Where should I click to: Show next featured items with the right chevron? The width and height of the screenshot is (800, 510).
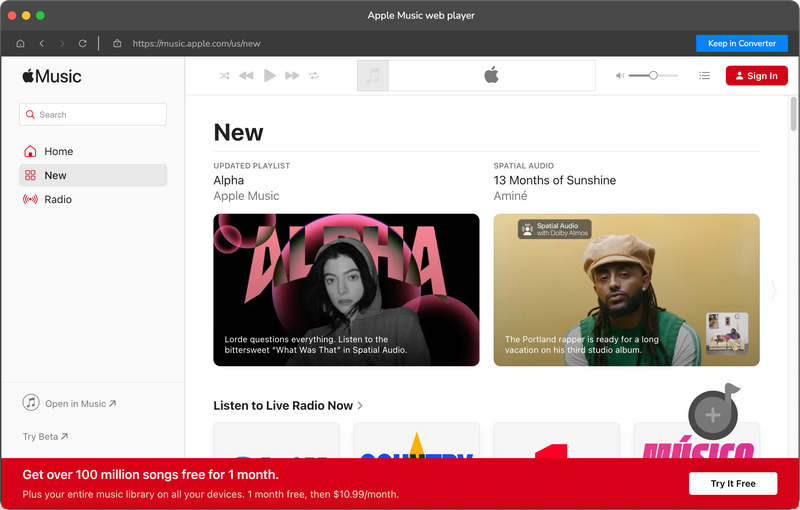click(773, 290)
